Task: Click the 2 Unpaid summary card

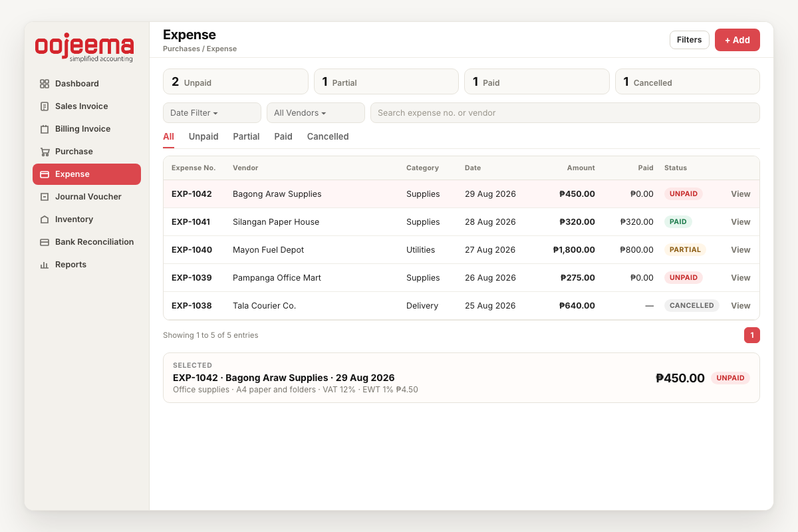Action: click(x=235, y=82)
